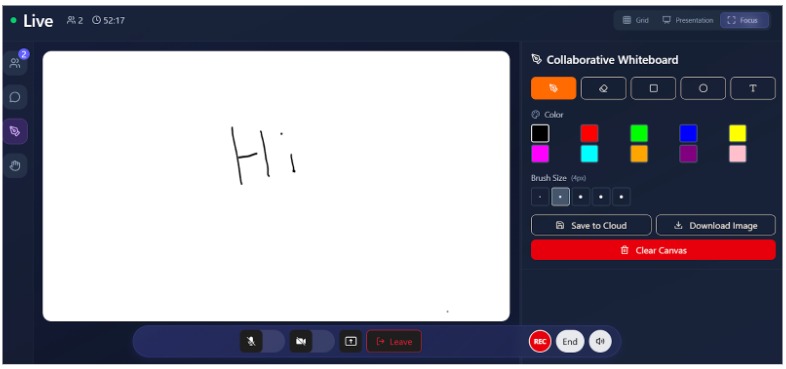The image size is (786, 369).
Task: Toggle the speaker volume button
Action: [600, 341]
